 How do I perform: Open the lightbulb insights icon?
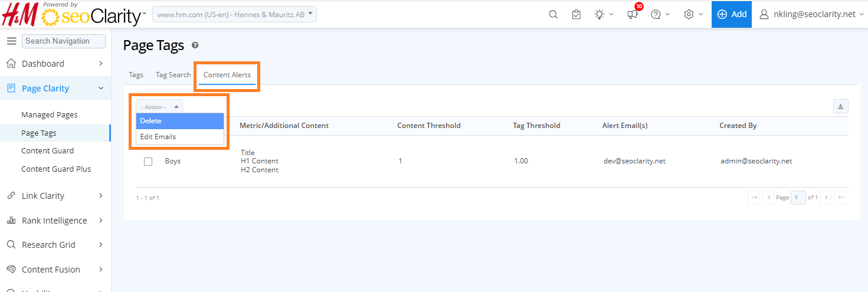coord(600,15)
